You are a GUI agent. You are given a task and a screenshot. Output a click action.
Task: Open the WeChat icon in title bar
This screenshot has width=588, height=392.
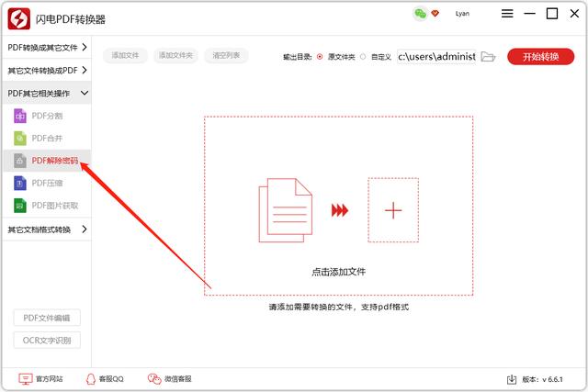pyautogui.click(x=421, y=15)
